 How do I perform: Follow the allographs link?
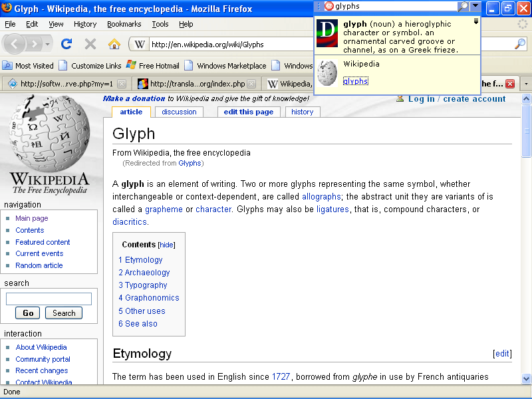pyautogui.click(x=321, y=196)
